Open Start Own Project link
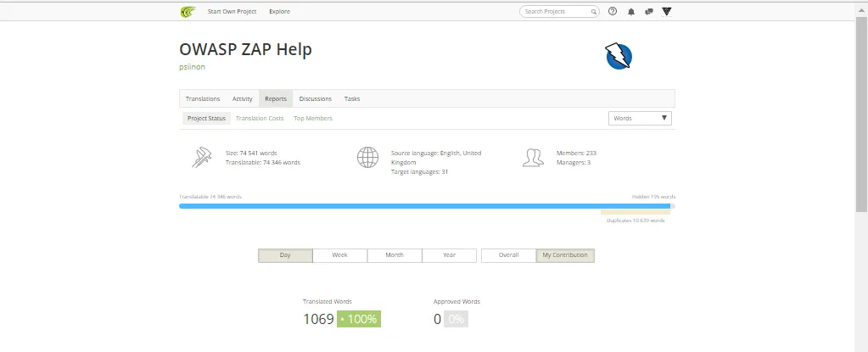This screenshot has width=868, height=352. coord(232,12)
